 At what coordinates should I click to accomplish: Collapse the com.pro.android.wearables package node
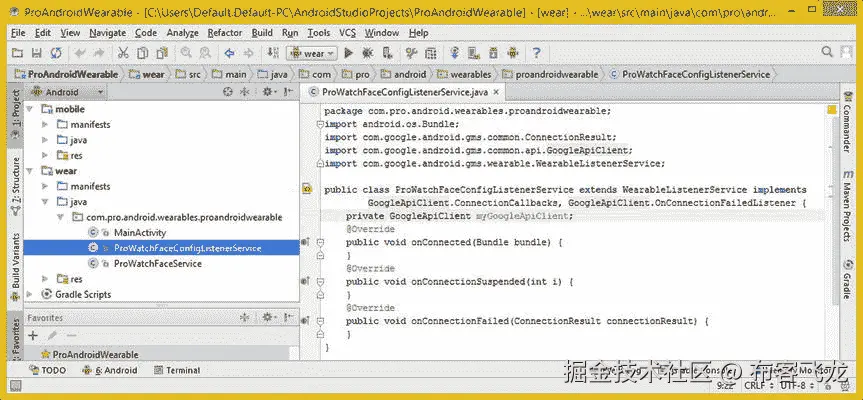tap(61, 217)
